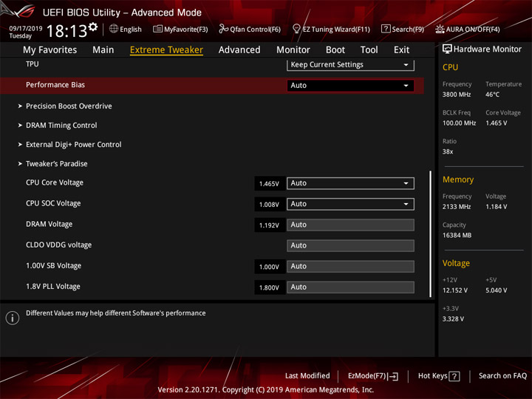Launch the EZ Tuning Wizard bulb icon
The height and width of the screenshot is (399, 532).
tap(296, 29)
